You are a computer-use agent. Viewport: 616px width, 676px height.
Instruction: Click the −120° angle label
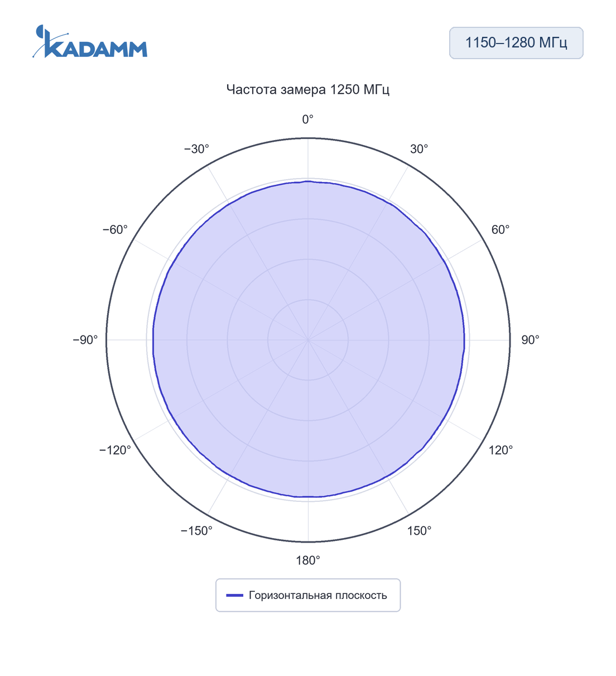point(115,450)
